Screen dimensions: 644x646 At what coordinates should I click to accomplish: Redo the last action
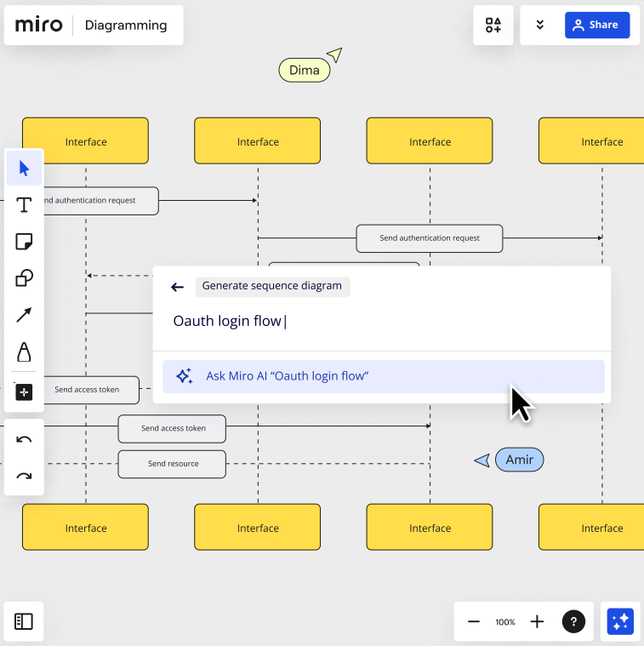[24, 477]
